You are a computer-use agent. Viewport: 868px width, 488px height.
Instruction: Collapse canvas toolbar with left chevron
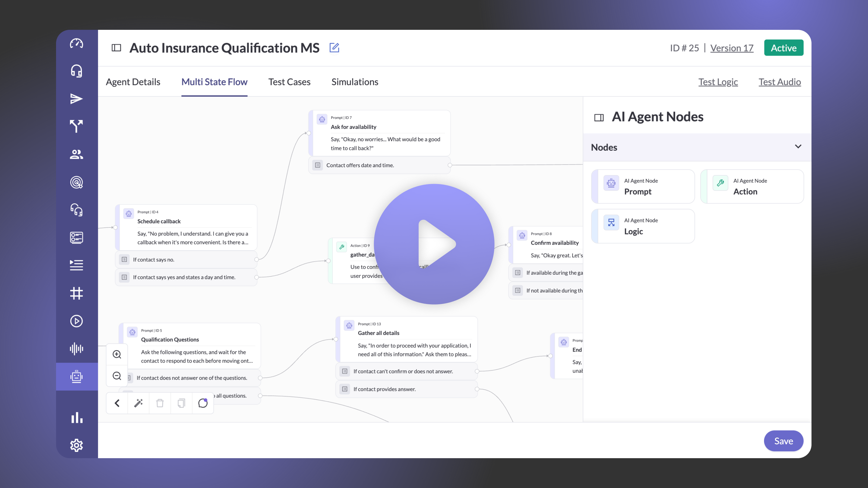[117, 403]
